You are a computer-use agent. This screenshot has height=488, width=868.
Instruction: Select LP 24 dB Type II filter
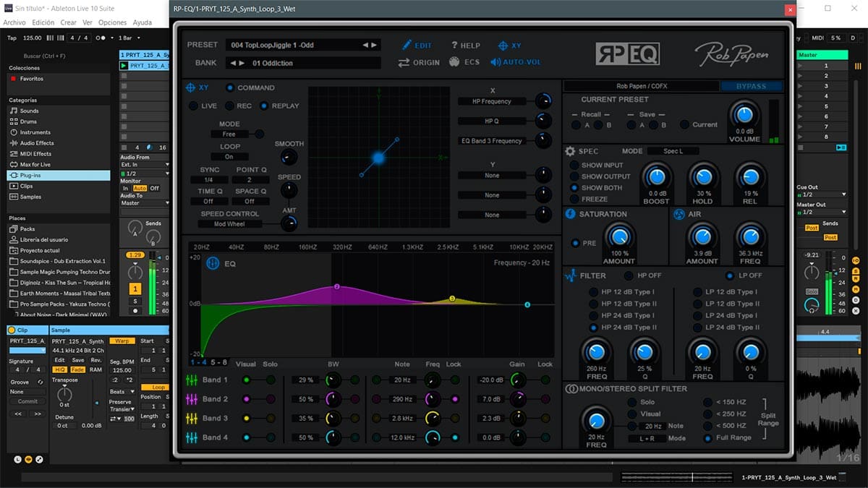coord(697,328)
